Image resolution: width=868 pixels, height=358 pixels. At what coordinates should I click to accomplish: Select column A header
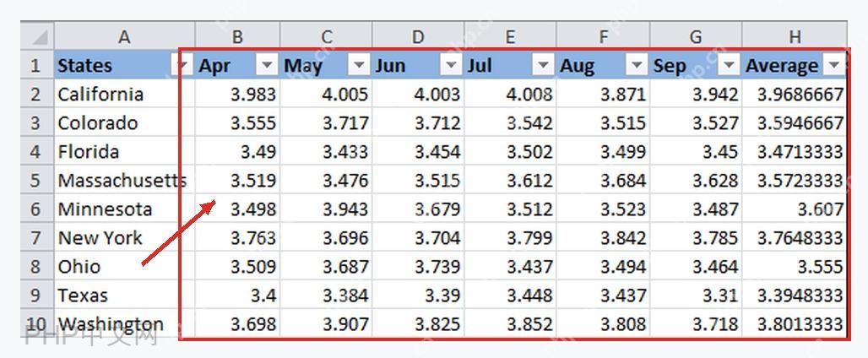click(x=125, y=36)
